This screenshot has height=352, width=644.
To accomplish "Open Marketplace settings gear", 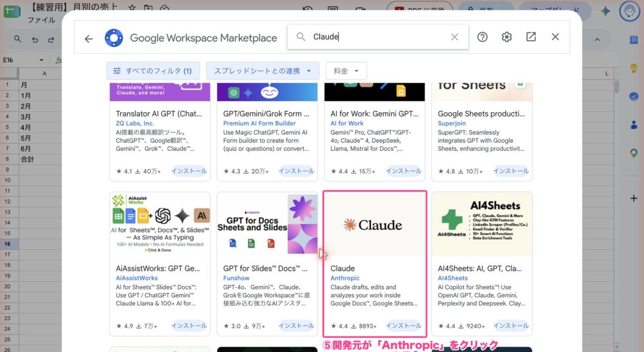I will pyautogui.click(x=507, y=37).
